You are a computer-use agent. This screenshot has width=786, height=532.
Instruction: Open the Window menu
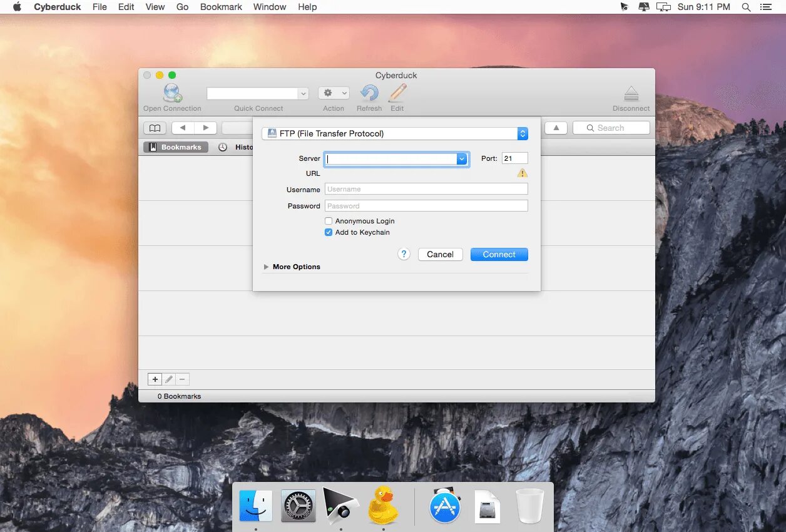point(270,7)
